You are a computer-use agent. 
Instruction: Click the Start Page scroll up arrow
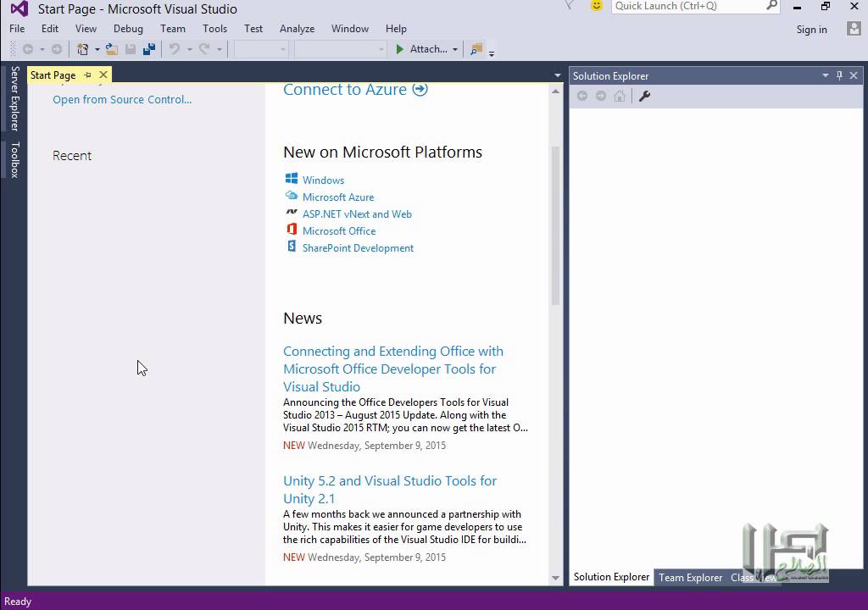[555, 91]
